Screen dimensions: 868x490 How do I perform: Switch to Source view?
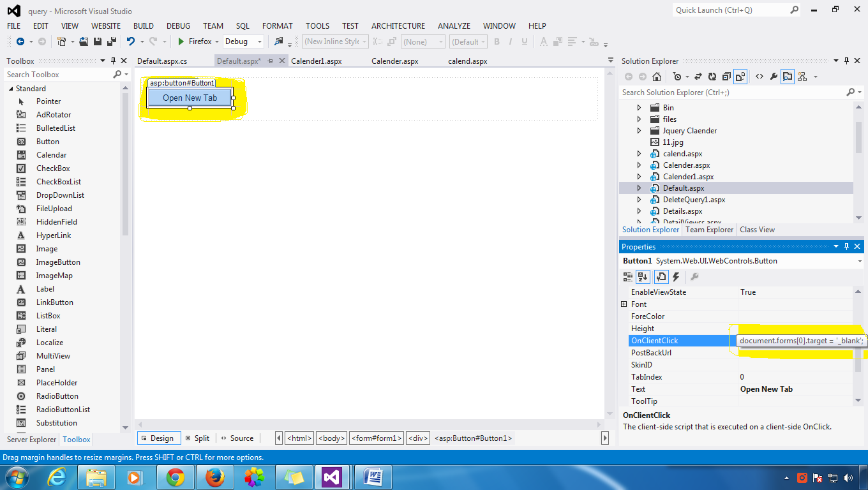coord(237,438)
